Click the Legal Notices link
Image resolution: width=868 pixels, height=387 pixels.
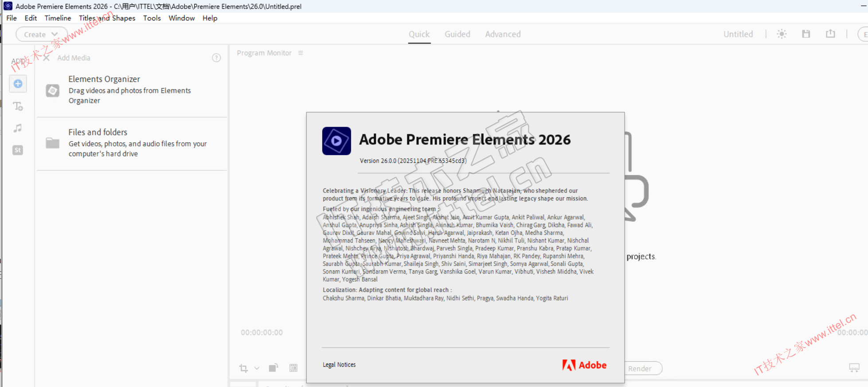point(339,365)
